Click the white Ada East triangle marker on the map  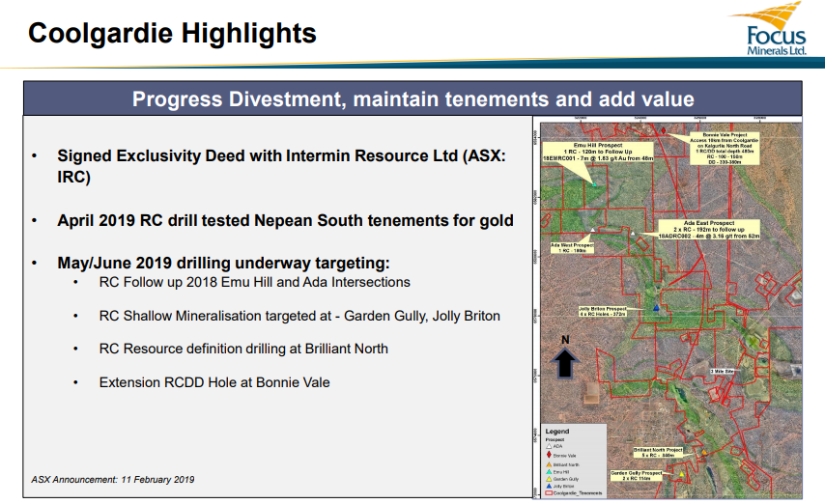(633, 233)
